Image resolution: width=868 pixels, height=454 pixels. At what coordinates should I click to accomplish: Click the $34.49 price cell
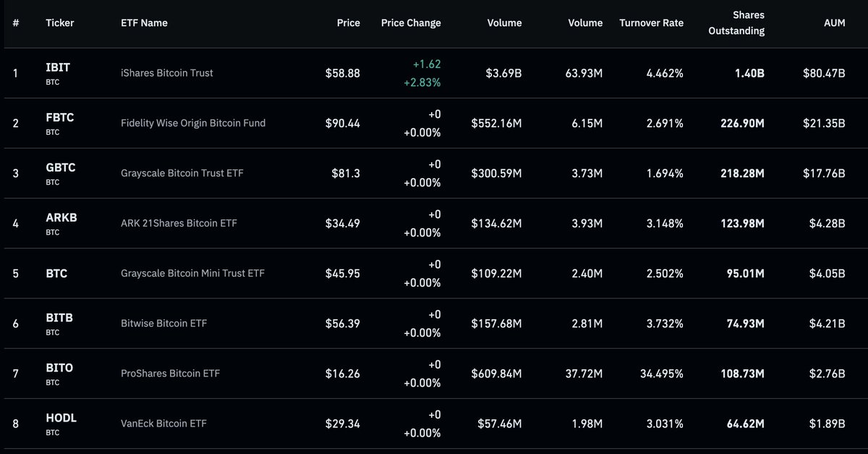click(x=342, y=223)
